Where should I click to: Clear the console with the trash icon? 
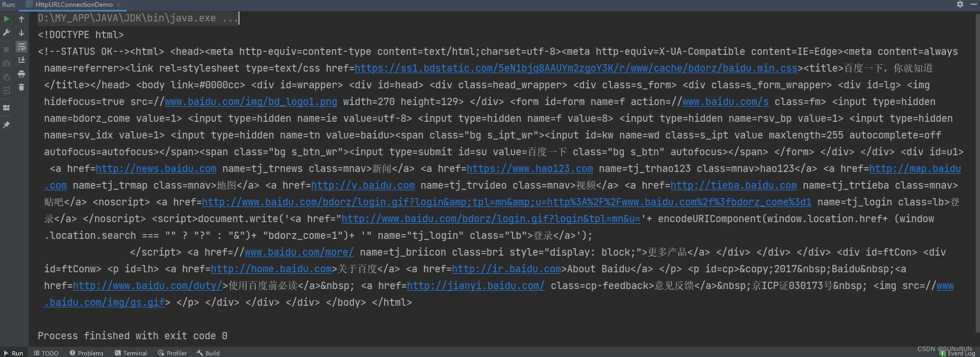click(x=21, y=87)
